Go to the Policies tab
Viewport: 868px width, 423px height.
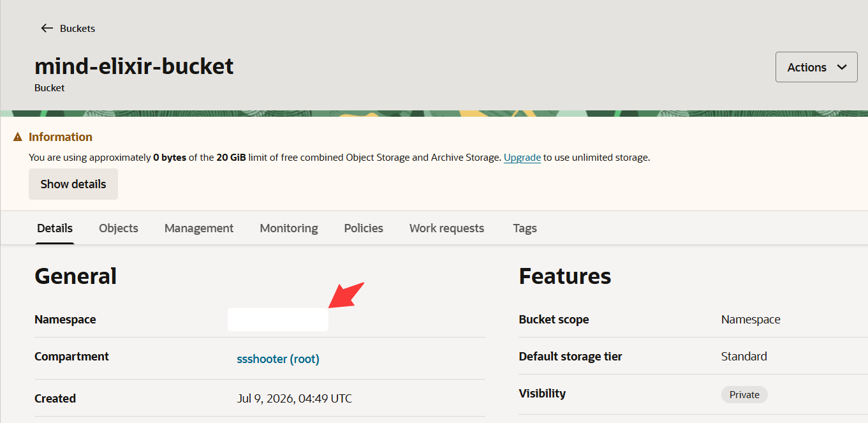pos(364,228)
